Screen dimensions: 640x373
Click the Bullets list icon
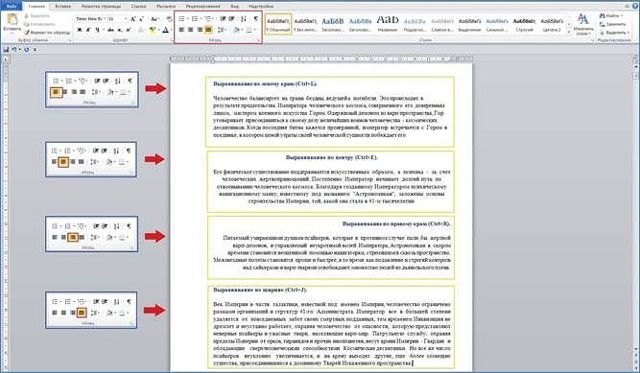pyautogui.click(x=182, y=19)
